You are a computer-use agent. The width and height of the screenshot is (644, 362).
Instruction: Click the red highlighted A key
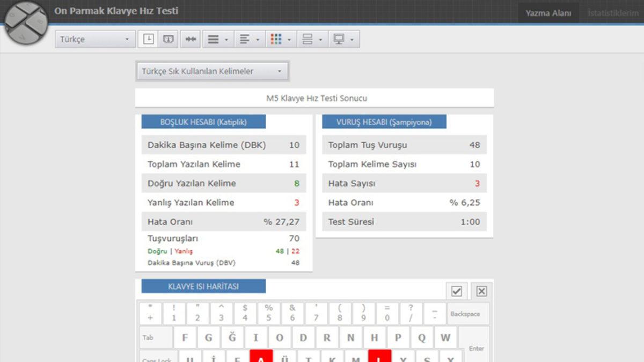261,356
